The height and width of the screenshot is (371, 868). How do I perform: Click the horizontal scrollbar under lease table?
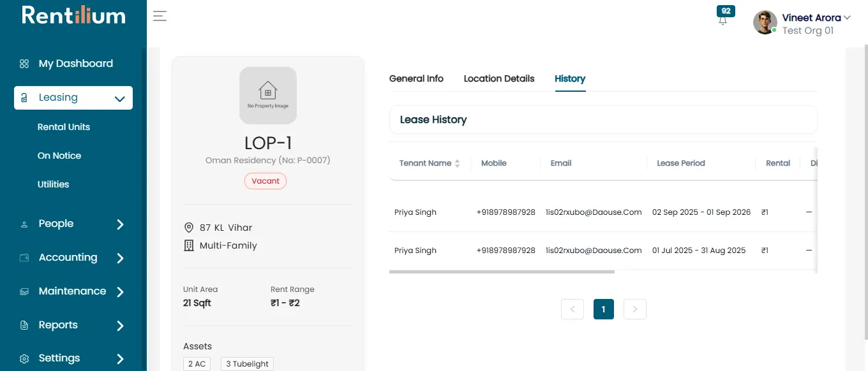click(502, 272)
